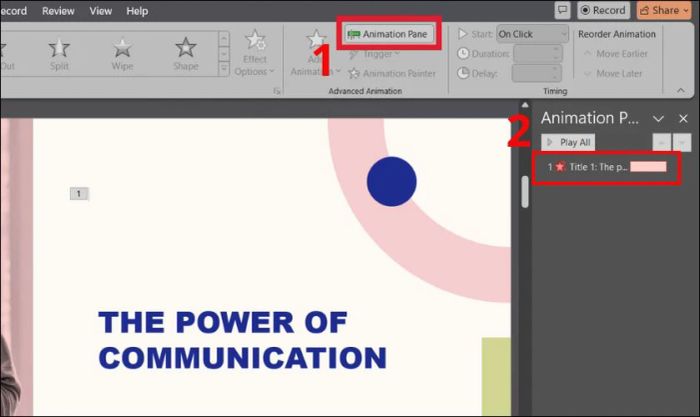Viewport: 700px width, 417px height.
Task: Select the Split animation effect
Action: pyautogui.click(x=59, y=54)
